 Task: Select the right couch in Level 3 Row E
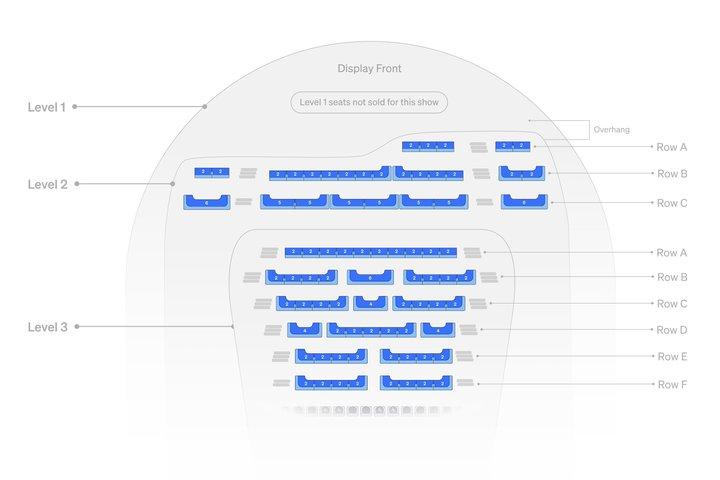tap(416, 356)
